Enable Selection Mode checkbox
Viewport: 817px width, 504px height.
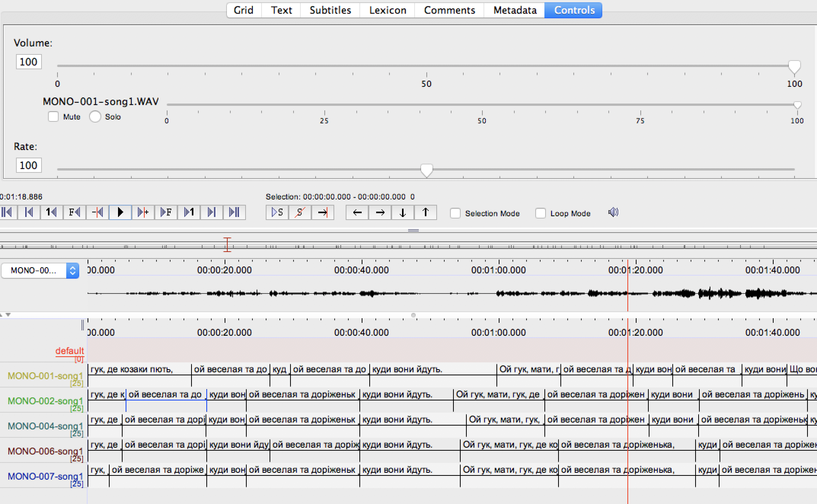click(455, 213)
